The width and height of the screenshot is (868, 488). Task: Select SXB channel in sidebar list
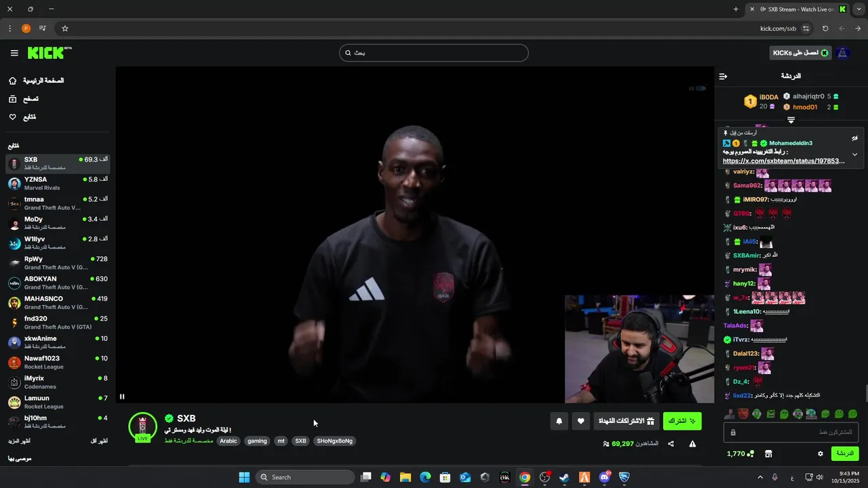(x=58, y=163)
